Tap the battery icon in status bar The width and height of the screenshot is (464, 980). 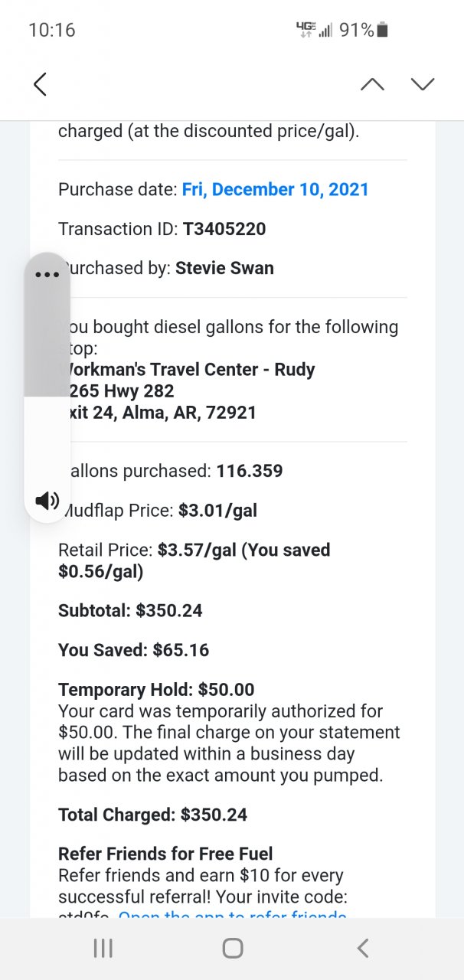click(383, 30)
